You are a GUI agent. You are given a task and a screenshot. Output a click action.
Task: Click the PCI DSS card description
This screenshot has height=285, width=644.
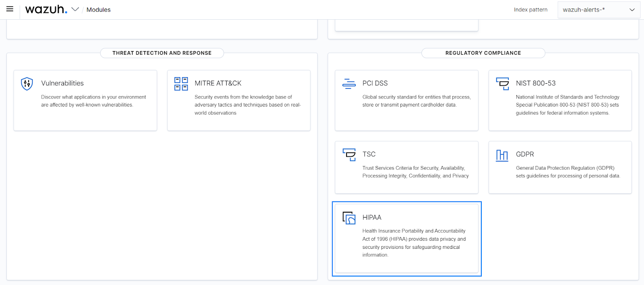point(417,101)
